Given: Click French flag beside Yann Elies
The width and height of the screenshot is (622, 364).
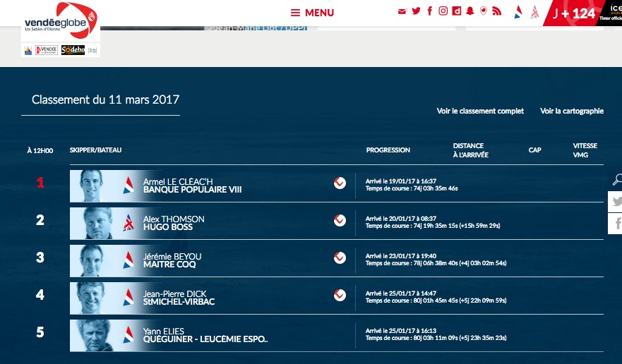Looking at the screenshot, I should coord(128,334).
